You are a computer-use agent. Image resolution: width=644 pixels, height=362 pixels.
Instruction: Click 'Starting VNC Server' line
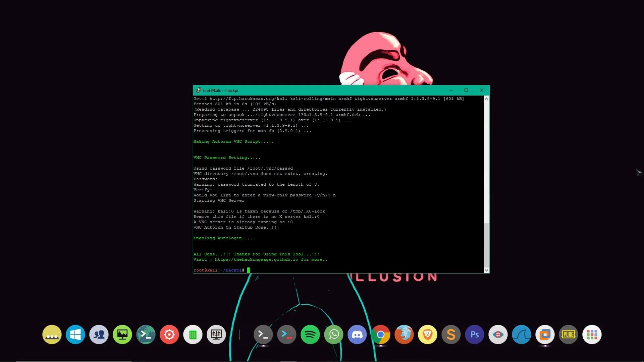219,200
